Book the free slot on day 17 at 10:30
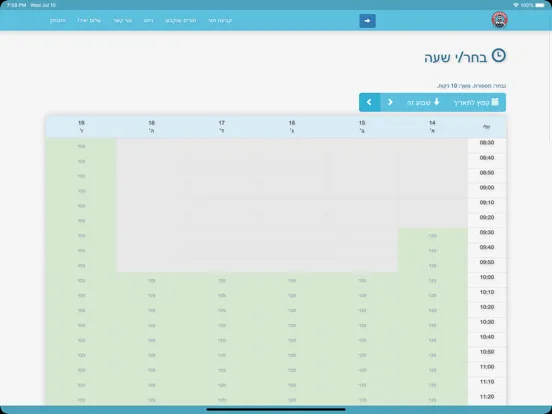 coord(222,325)
